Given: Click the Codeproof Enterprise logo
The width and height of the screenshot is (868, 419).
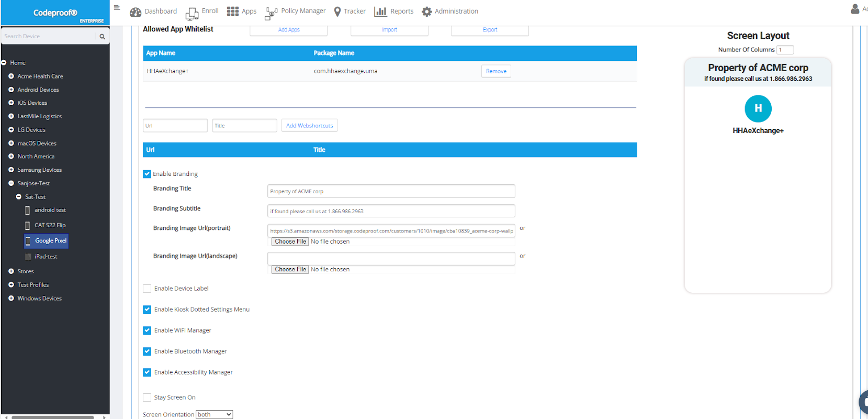Looking at the screenshot, I should tap(55, 13).
